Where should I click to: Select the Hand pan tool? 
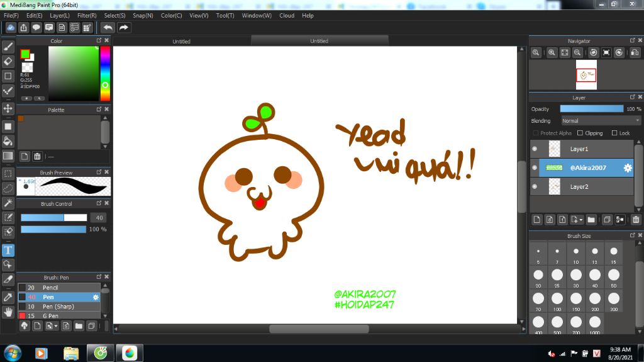[8, 312]
